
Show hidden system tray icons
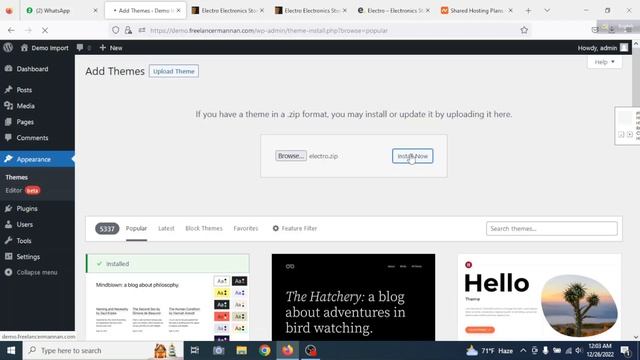523,350
